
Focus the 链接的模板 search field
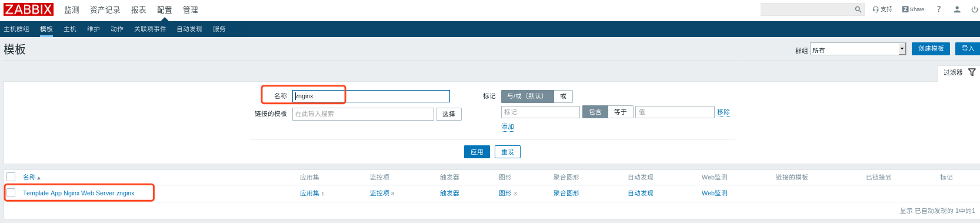(363, 114)
